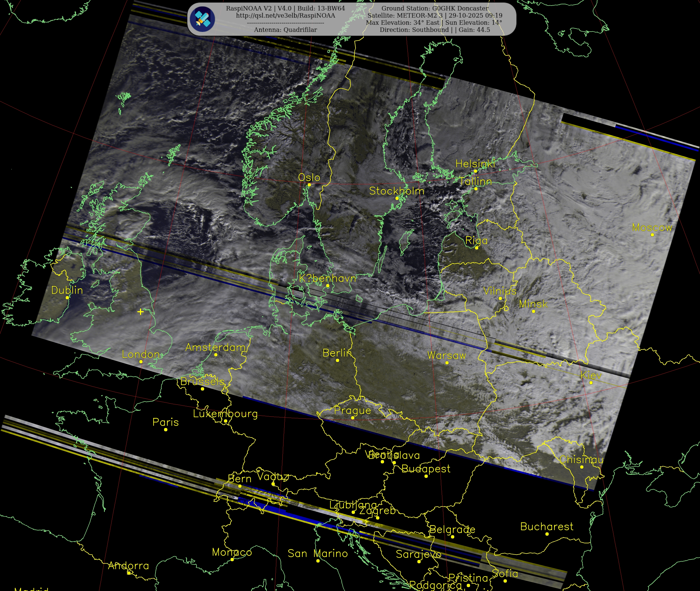Click the Amsterdam city label
Viewport: 700px width, 591px height.
coord(215,348)
